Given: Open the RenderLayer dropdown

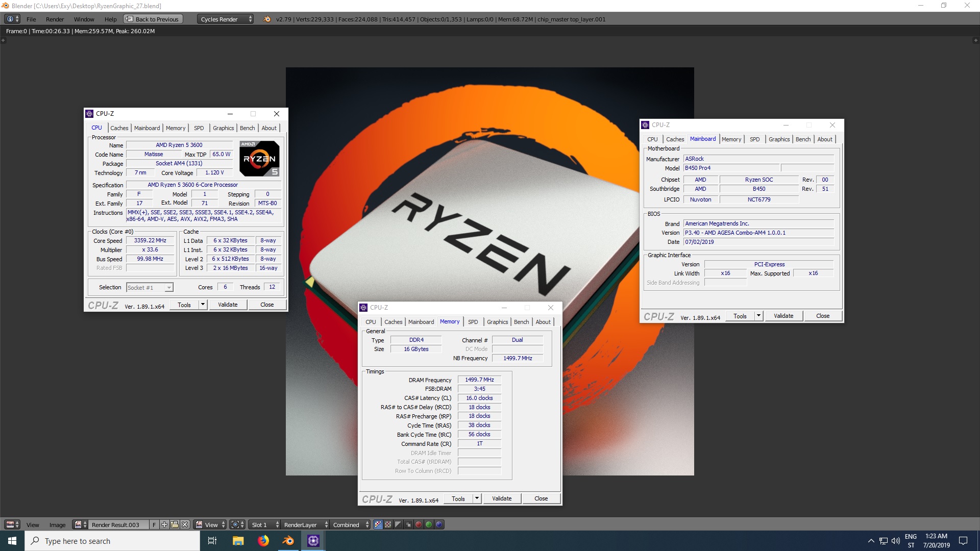Looking at the screenshot, I should tap(305, 524).
